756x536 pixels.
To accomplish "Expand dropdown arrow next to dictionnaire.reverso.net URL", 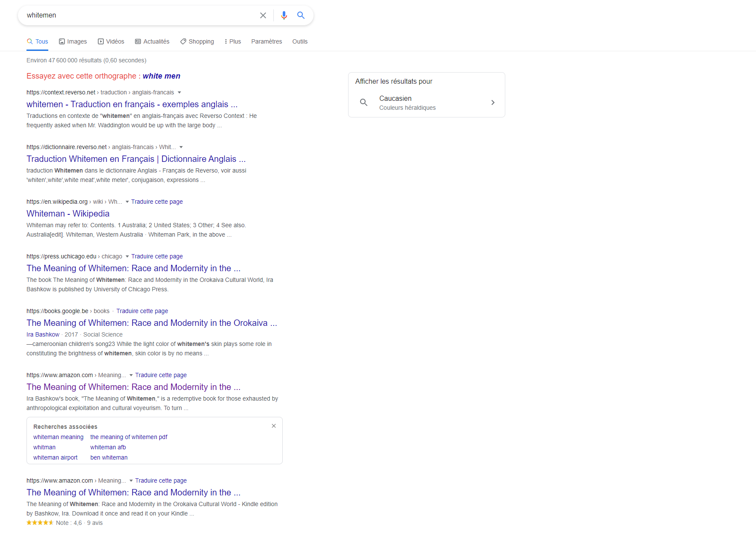I will coord(181,147).
